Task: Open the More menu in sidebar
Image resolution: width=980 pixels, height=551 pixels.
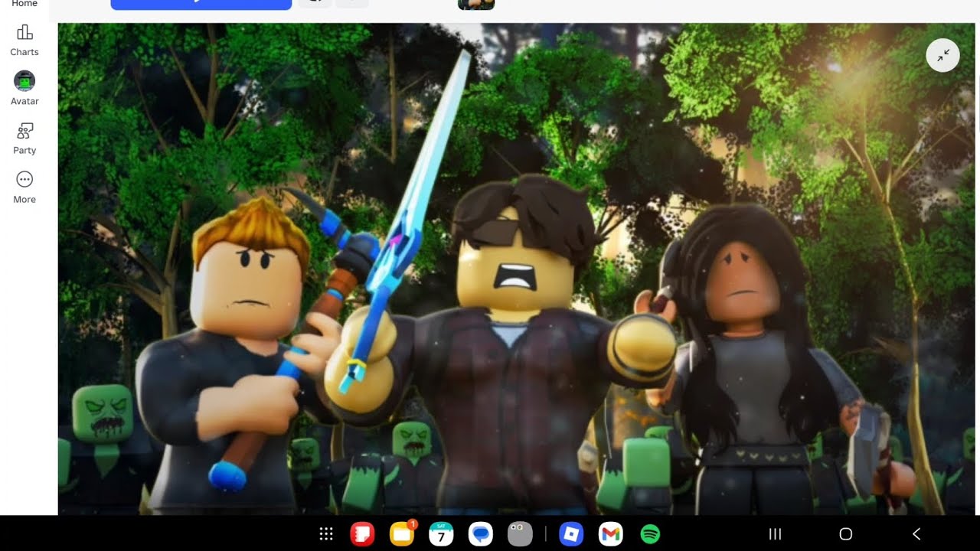Action: click(x=24, y=187)
